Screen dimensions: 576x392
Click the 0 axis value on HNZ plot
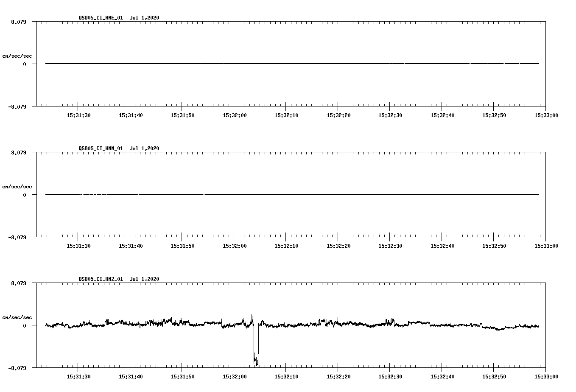(x=25, y=325)
